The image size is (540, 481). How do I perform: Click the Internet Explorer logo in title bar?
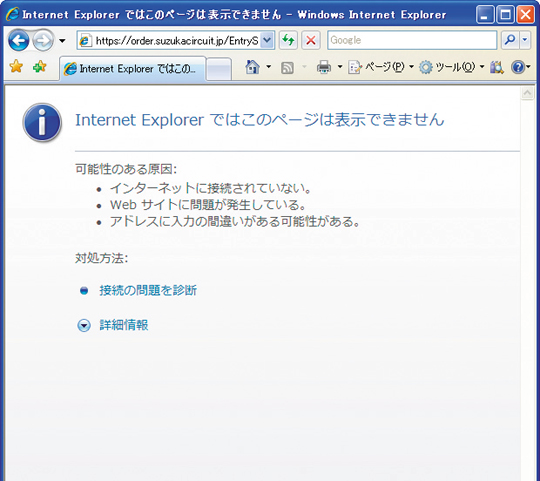tap(12, 14)
